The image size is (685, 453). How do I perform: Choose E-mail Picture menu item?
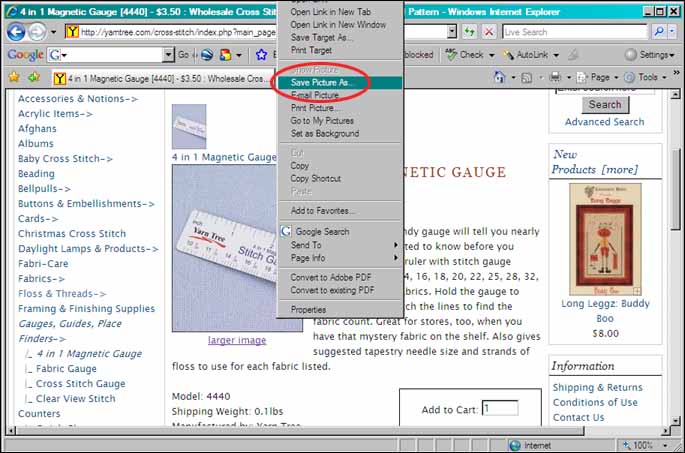(x=340, y=95)
